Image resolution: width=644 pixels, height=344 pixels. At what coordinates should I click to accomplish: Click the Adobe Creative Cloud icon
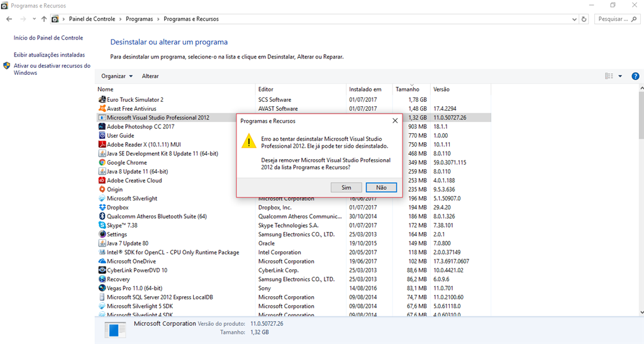tap(102, 180)
